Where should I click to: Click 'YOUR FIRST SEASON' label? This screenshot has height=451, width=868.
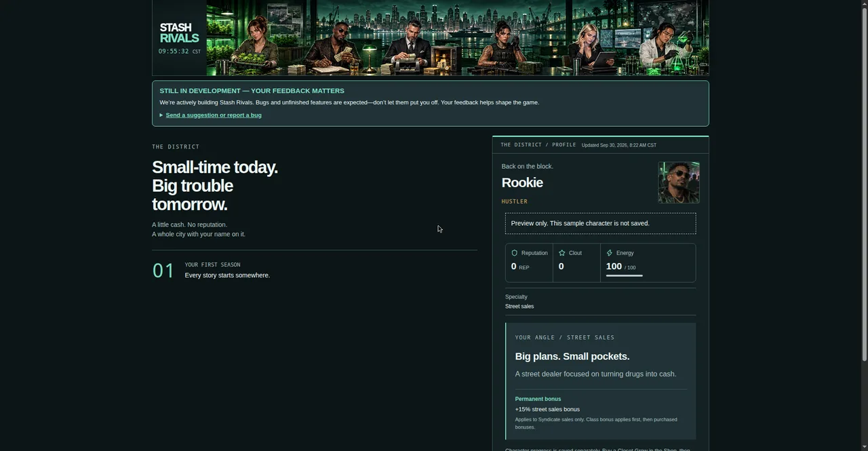[212, 265]
